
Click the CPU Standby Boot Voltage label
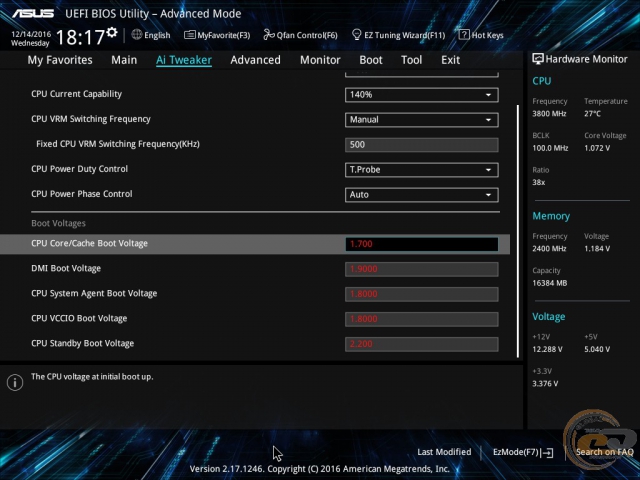pos(82,343)
